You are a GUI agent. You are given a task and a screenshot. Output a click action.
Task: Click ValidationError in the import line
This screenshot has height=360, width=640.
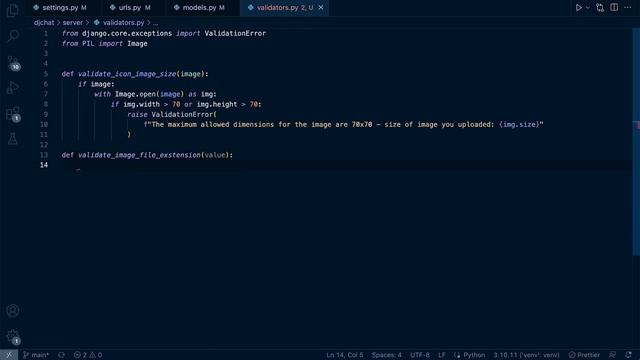click(x=235, y=33)
